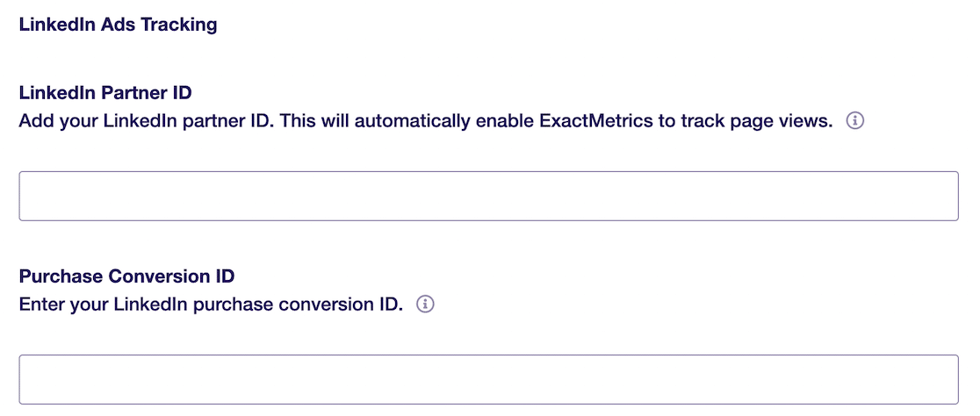
Task: Place cursor in the second empty text box
Action: (488, 379)
